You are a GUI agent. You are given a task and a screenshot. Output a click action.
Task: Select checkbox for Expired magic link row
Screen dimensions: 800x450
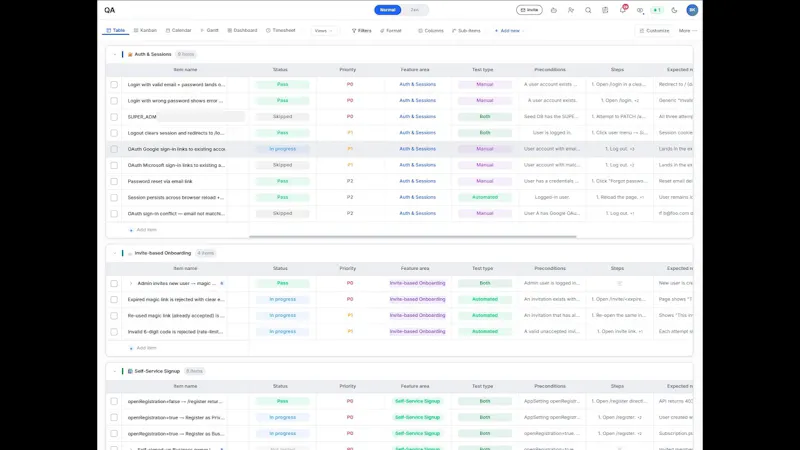(114, 299)
